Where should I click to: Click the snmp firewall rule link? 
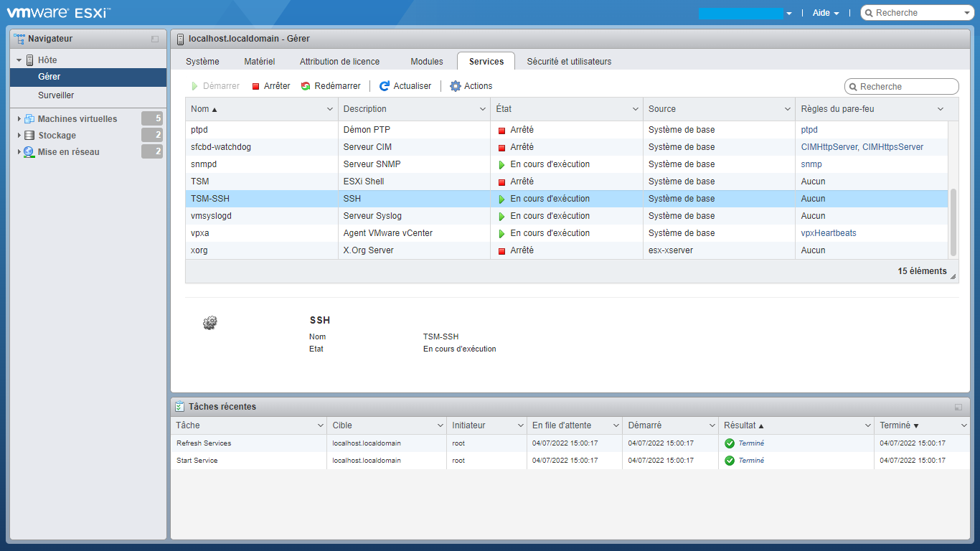tap(811, 164)
